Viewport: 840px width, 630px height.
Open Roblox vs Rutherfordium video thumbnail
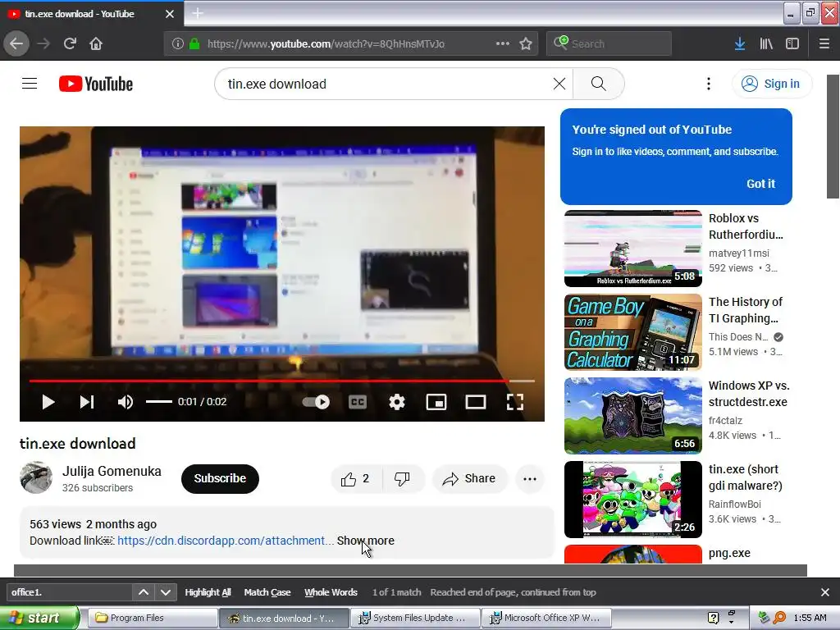coord(633,249)
